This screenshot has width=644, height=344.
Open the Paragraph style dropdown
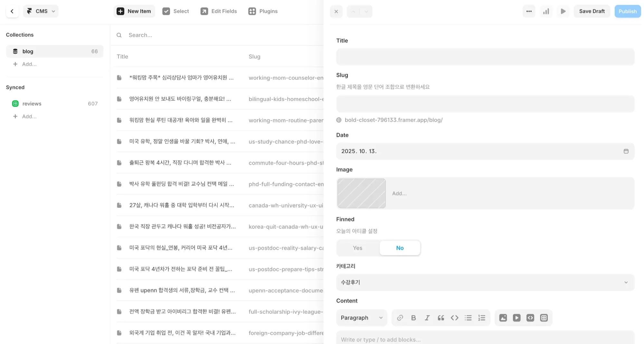coord(361,318)
